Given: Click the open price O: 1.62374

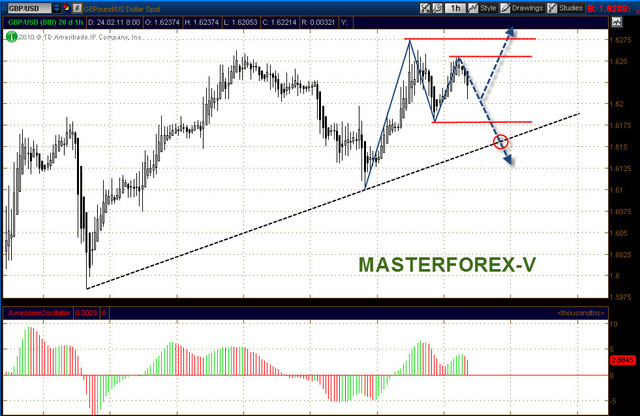Looking at the screenshot, I should [x=162, y=22].
